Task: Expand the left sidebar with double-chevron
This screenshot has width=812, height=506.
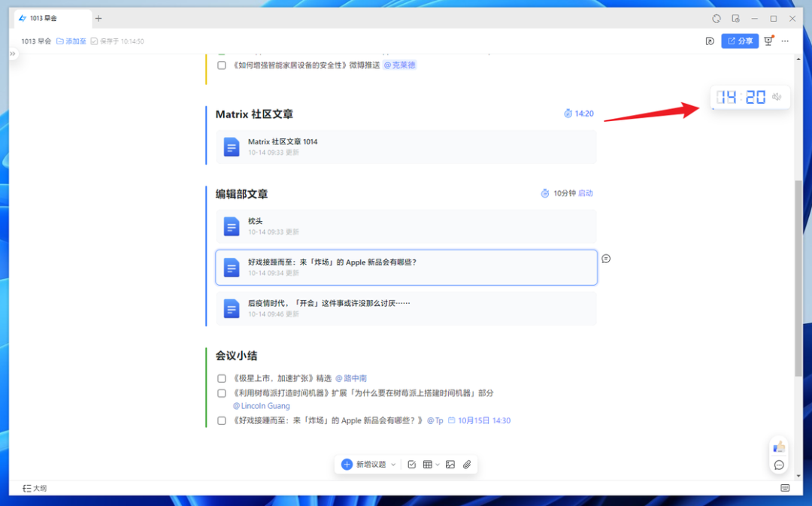Action: point(13,53)
